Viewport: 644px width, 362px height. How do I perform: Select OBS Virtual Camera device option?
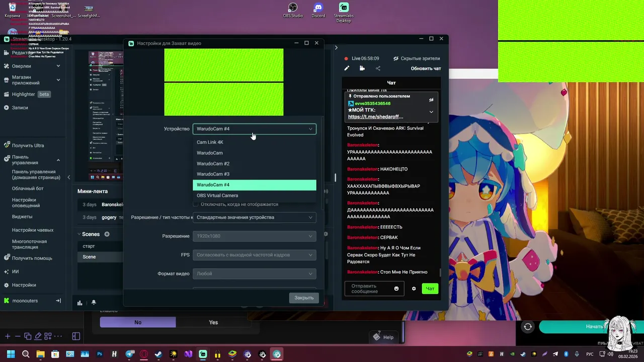pyautogui.click(x=255, y=196)
